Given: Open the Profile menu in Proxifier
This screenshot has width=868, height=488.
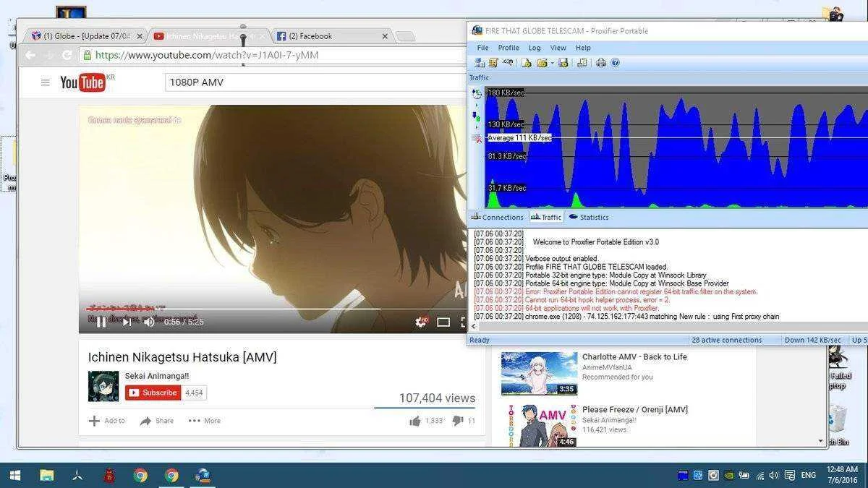Looking at the screenshot, I should coord(509,48).
